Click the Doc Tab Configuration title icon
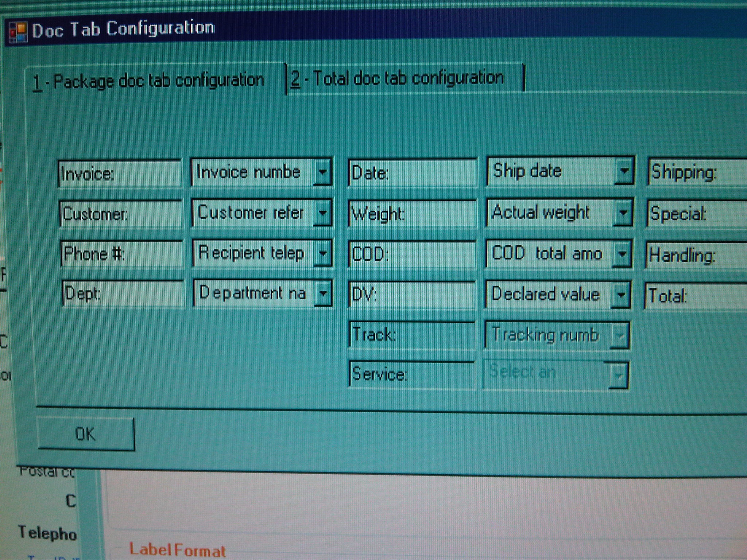The height and width of the screenshot is (560, 747). (x=18, y=32)
